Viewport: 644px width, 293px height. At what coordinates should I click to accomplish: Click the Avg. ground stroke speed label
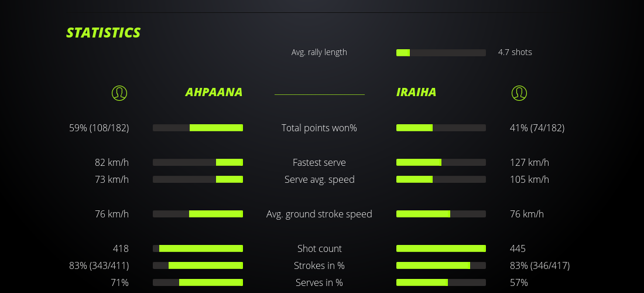(319, 214)
